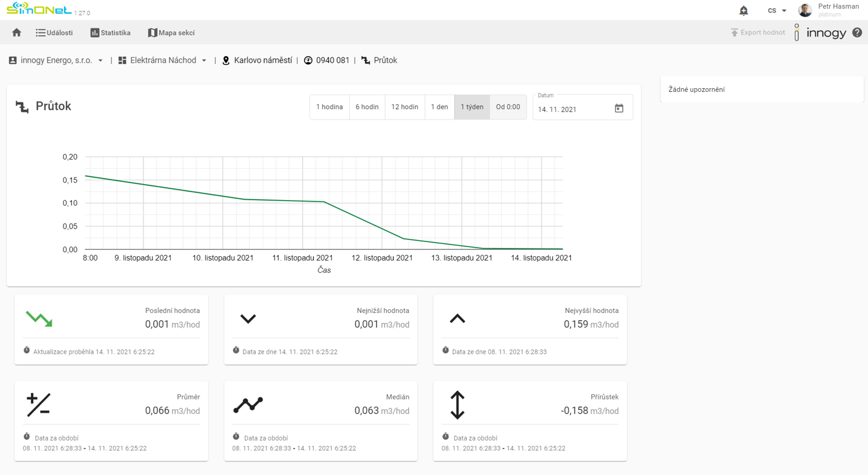The image size is (868, 475).
Task: Switch the chart to 1 den range
Action: [439, 107]
